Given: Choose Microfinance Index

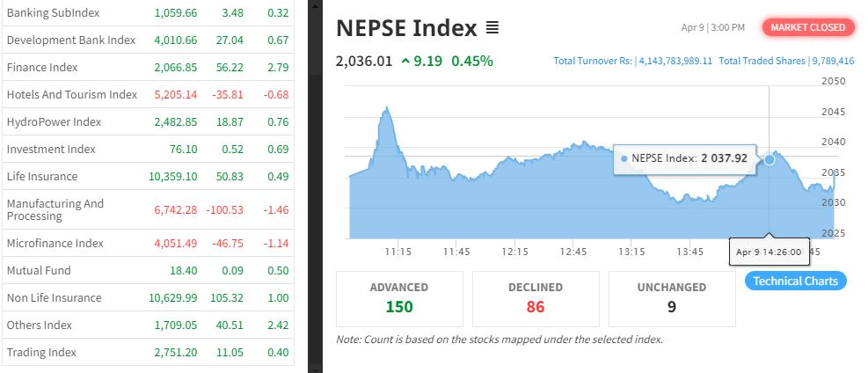Looking at the screenshot, I should [55, 243].
